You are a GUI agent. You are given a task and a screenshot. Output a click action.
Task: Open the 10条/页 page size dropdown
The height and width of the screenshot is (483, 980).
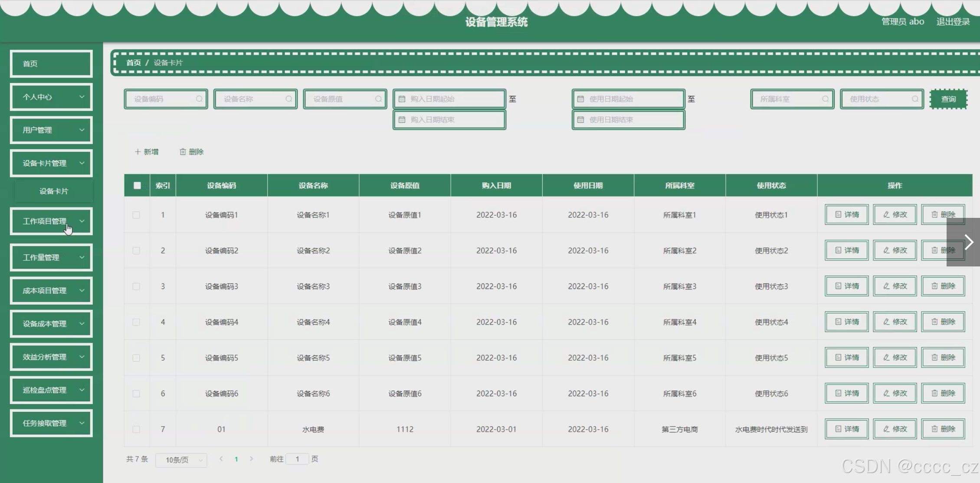181,460
